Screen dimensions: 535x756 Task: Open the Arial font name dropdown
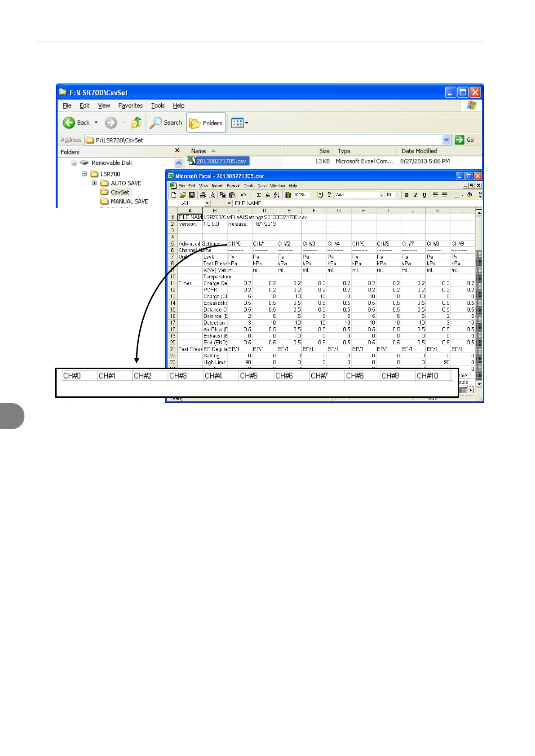(x=382, y=195)
